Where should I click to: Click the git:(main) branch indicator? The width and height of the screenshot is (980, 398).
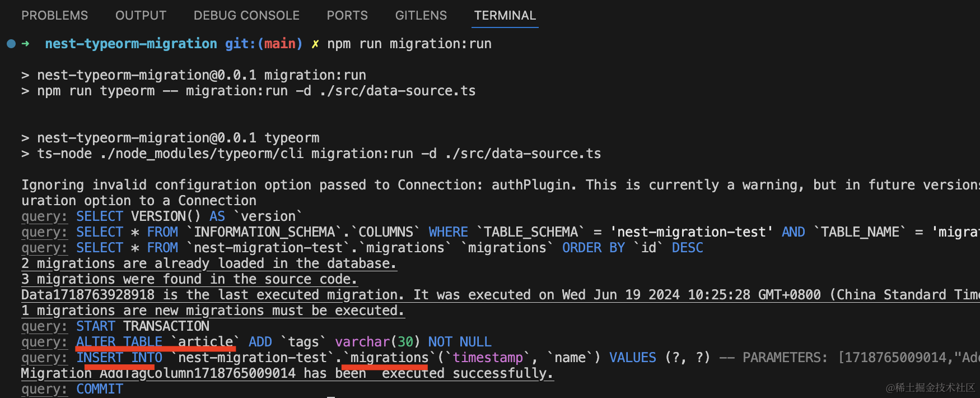[263, 44]
